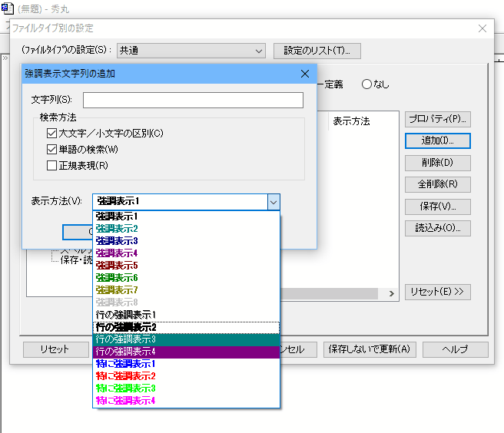Viewport: 504px width, 433px height.
Task: Select the 保存・読 tree item
Action: [x=76, y=259]
